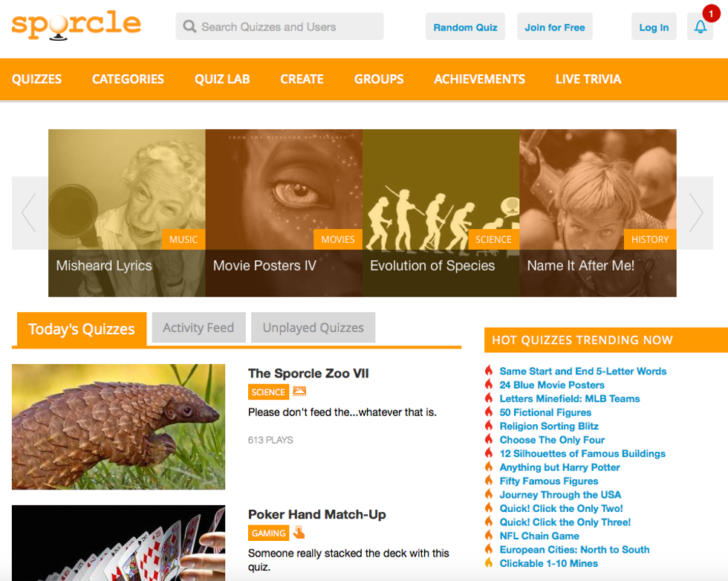Viewport: 728px width, 581px height.
Task: Click the notification bell icon
Action: click(700, 27)
